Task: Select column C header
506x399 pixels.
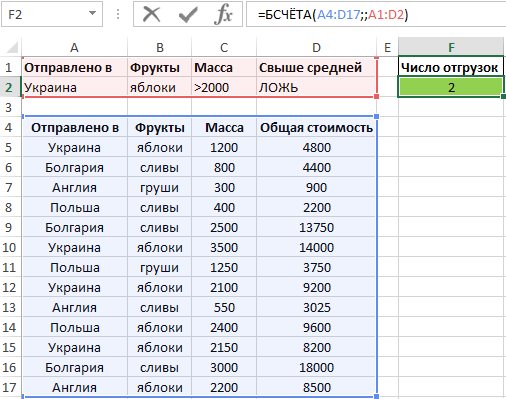Action: [x=224, y=47]
